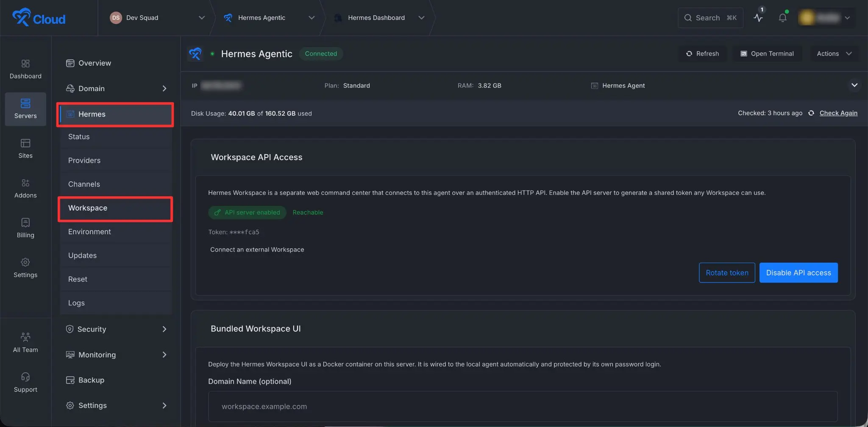The width and height of the screenshot is (868, 427).
Task: Click the Search box
Action: [710, 18]
